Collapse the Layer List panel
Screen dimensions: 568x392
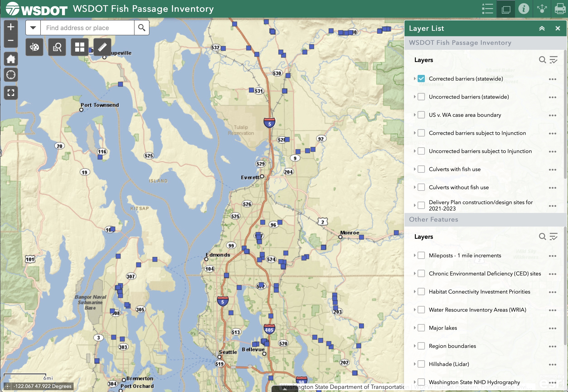pyautogui.click(x=542, y=28)
